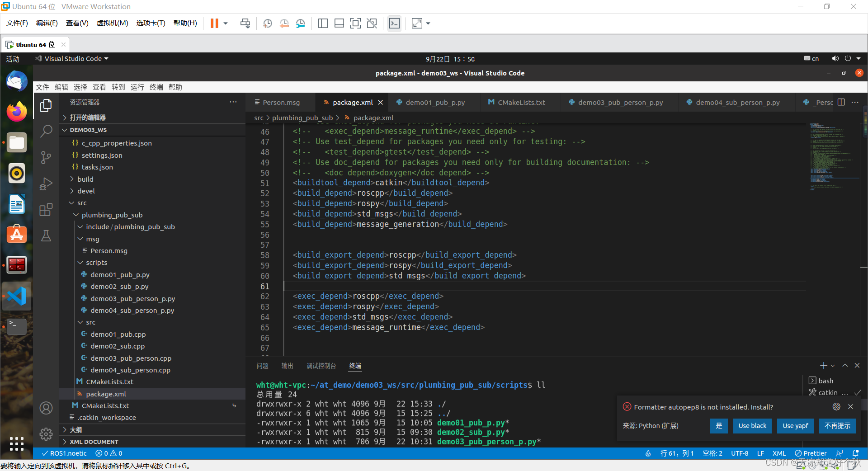The image size is (868, 471).
Task: Click Use black button
Action: 752,426
